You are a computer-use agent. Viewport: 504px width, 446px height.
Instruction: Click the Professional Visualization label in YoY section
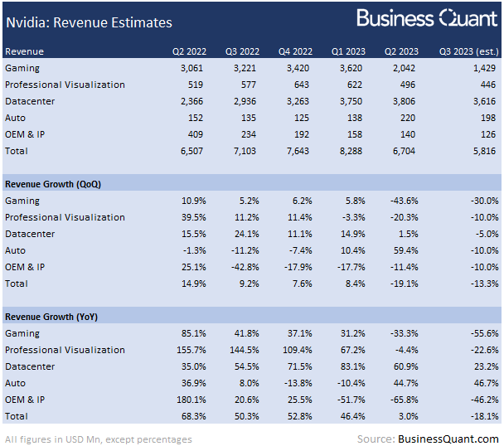65,350
